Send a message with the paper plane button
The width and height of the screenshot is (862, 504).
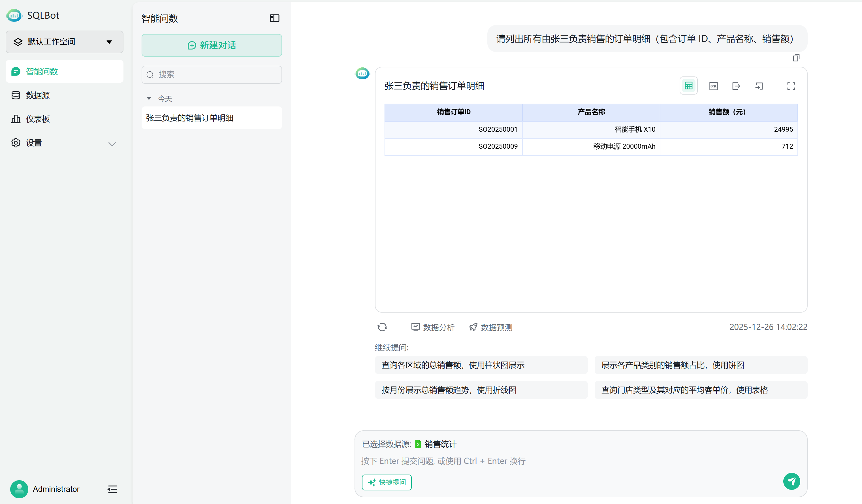point(791,481)
